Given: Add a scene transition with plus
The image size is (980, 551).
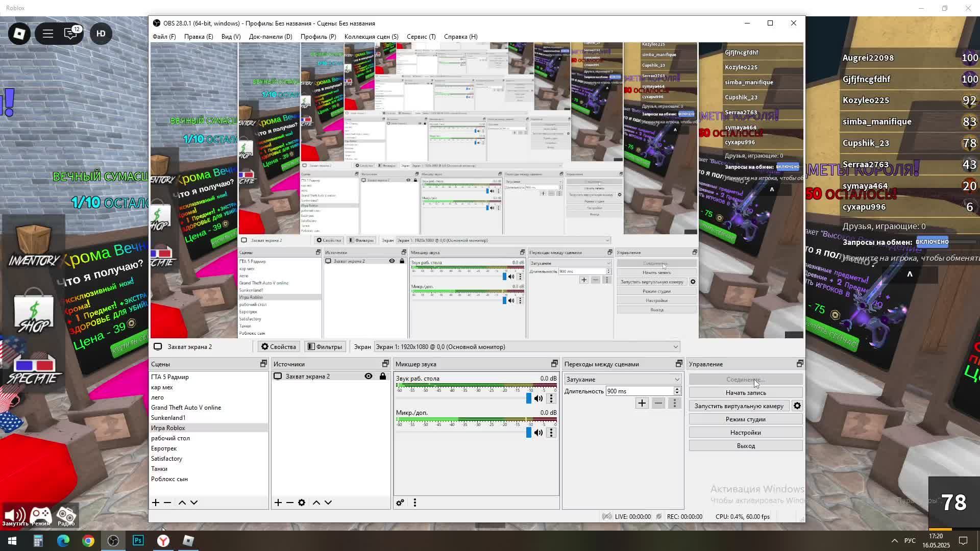Looking at the screenshot, I should pos(642,404).
